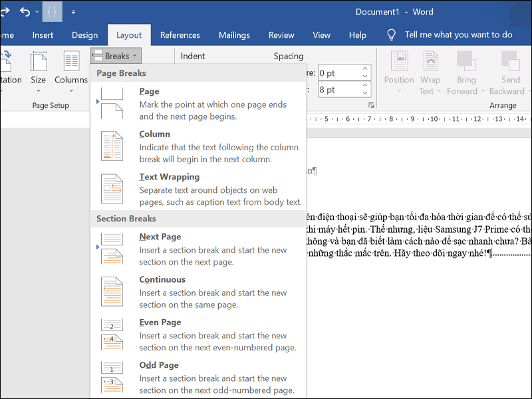The height and width of the screenshot is (399, 532).
Task: Collapse the Breaks dropdown button
Action: (x=115, y=56)
